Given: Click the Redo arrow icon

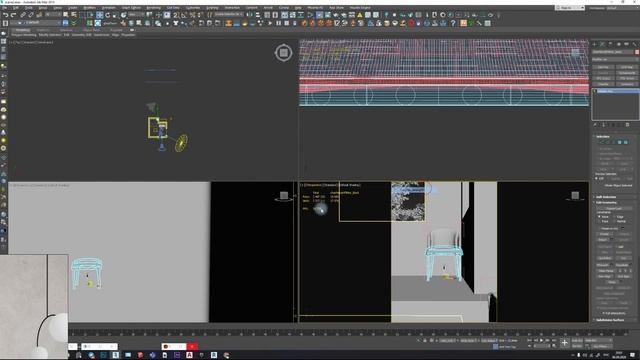Looking at the screenshot, I should point(13,15).
